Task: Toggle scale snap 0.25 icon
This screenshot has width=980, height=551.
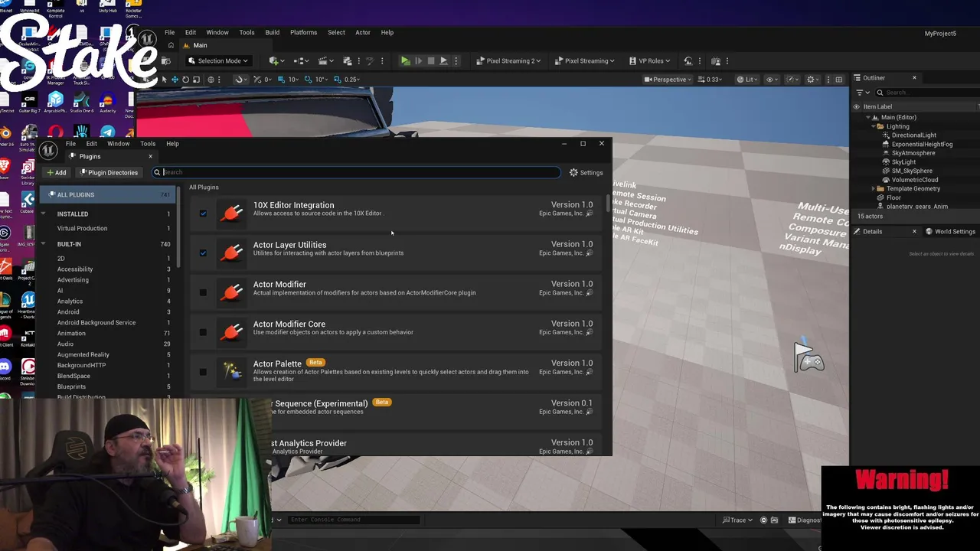Action: click(x=338, y=80)
